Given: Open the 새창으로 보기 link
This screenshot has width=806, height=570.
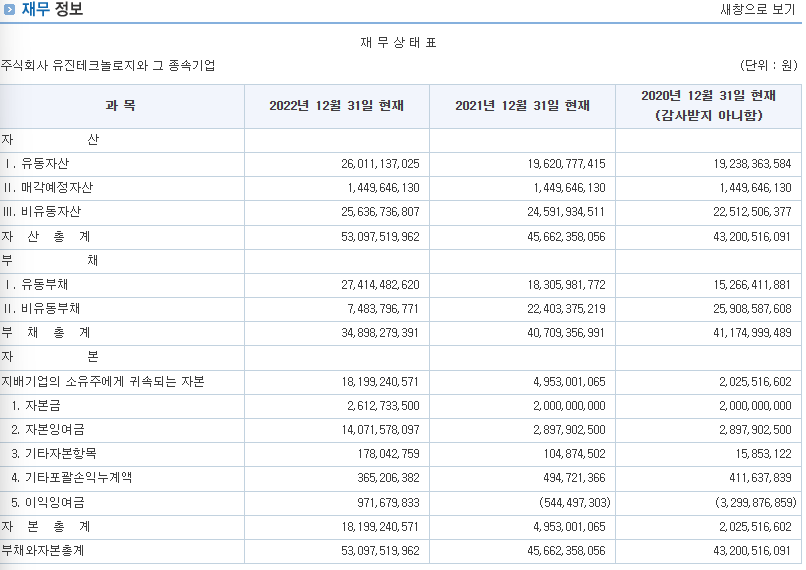Looking at the screenshot, I should click(x=757, y=9).
